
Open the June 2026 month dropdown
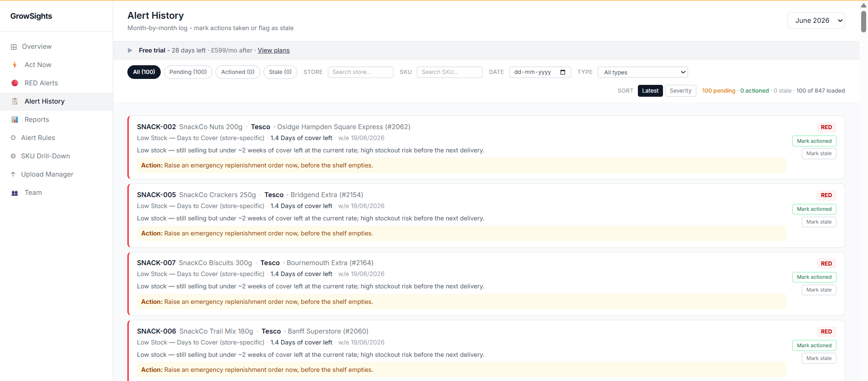(816, 21)
